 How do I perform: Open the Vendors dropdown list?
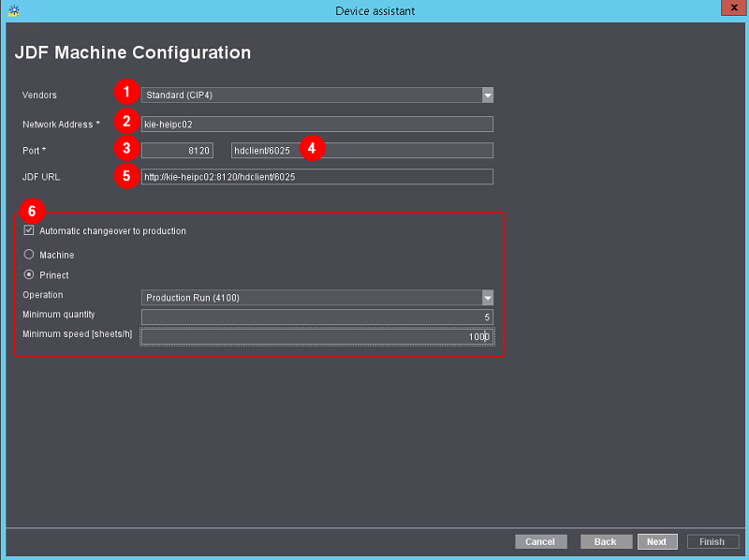(x=487, y=95)
